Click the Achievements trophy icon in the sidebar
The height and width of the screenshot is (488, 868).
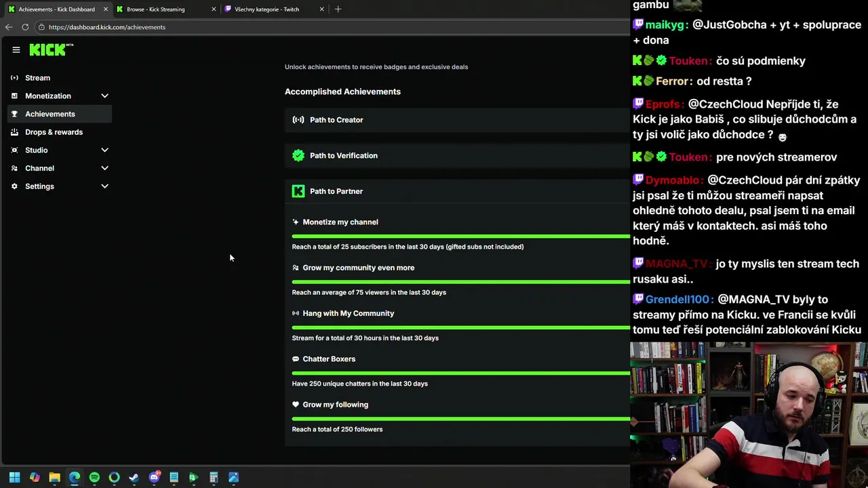point(14,114)
